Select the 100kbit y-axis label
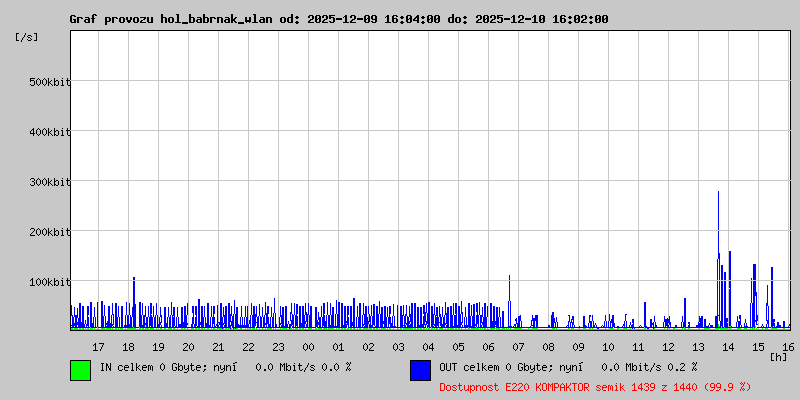The width and height of the screenshot is (800, 400). [49, 282]
